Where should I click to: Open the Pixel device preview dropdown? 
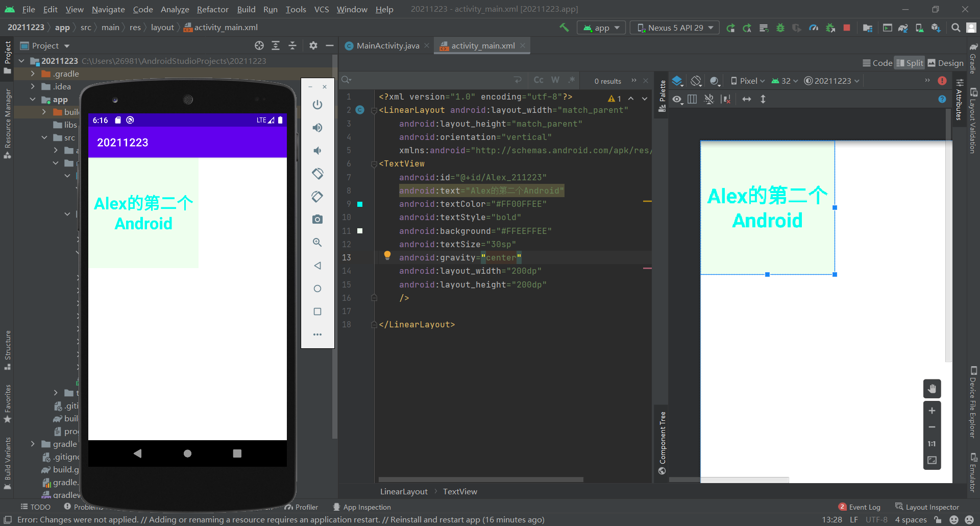click(x=748, y=81)
